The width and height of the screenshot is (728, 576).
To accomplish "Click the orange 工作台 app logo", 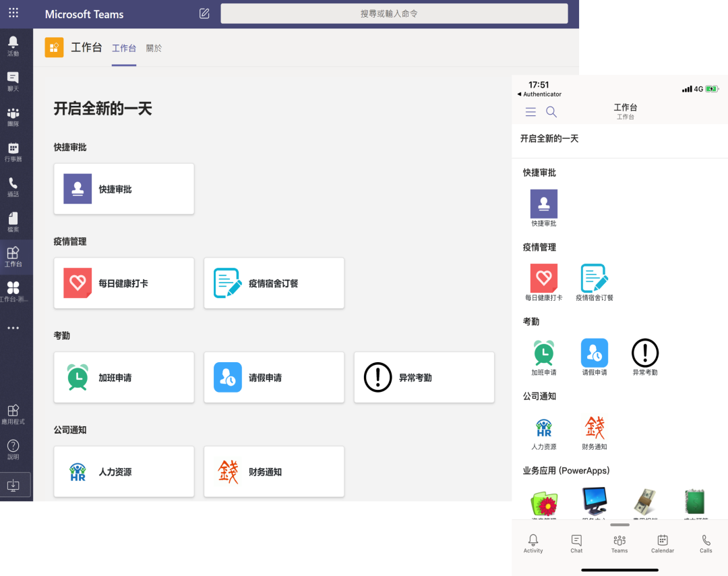I will (55, 47).
